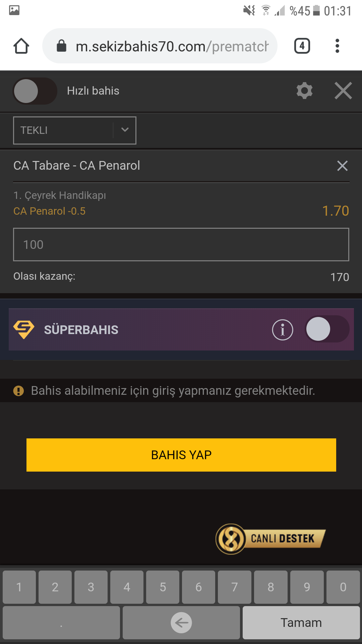
Task: Confirm input with Tamam key
Action: tap(301, 623)
